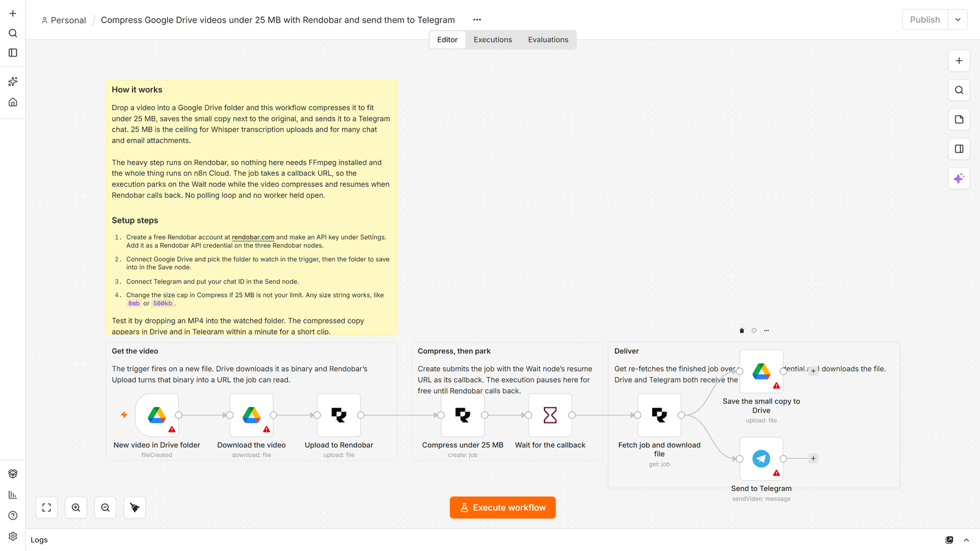Select the Compress under 25 MB node
Screen dimensions: 980x551
point(462,415)
